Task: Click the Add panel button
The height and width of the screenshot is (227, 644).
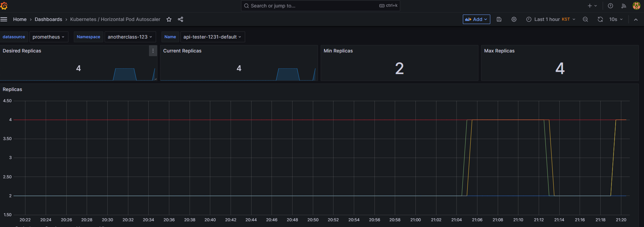Action: [476, 19]
